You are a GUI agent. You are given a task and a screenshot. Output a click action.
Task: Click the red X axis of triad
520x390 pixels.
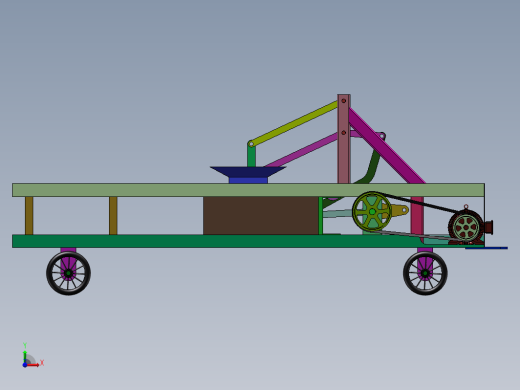pos(32,365)
